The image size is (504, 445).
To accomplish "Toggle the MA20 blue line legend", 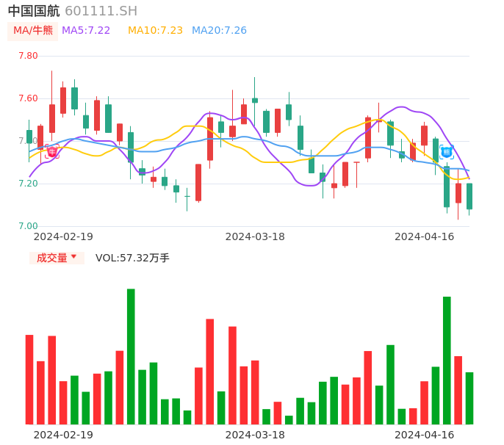I will click(x=219, y=31).
